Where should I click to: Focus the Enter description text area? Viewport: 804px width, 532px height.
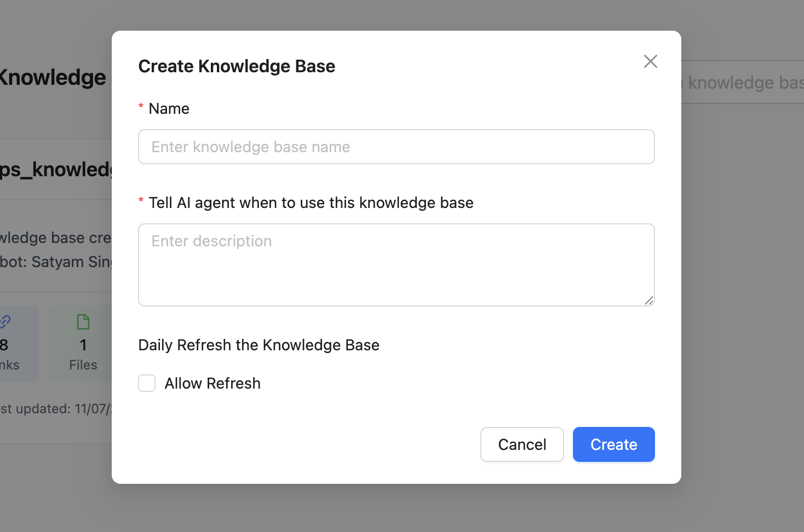click(x=397, y=265)
